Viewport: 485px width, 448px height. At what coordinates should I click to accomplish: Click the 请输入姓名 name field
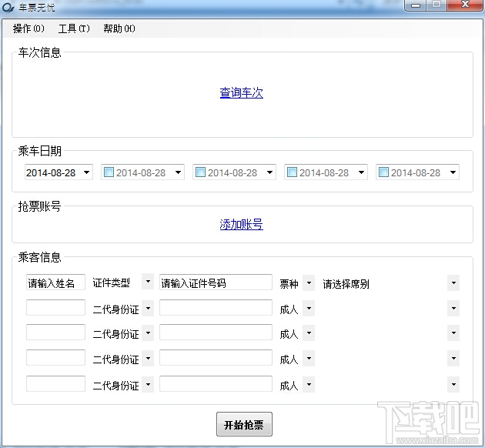click(55, 283)
